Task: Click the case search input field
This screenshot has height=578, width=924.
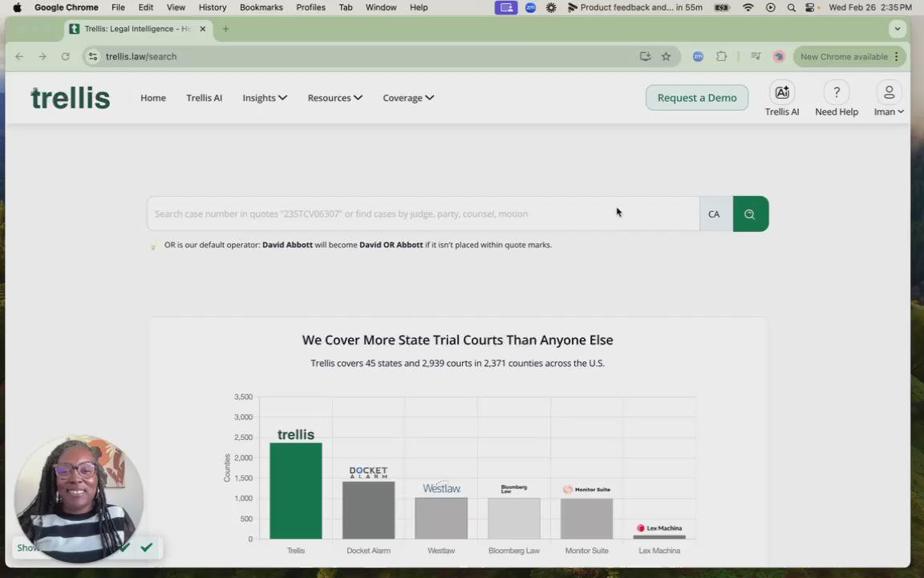Action: pos(423,214)
